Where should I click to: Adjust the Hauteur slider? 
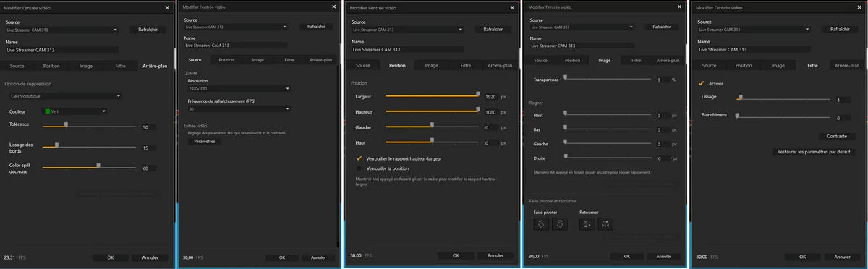tap(433, 111)
